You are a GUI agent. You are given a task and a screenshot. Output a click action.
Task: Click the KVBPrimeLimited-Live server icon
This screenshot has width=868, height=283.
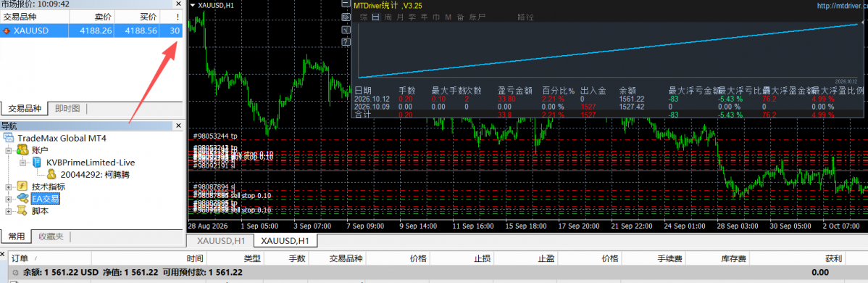pos(36,162)
